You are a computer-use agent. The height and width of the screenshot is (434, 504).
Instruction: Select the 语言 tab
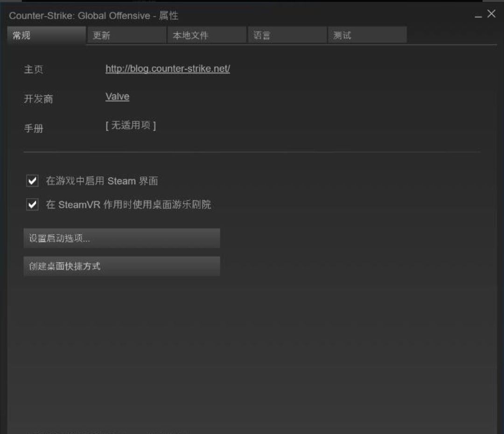[x=287, y=35]
